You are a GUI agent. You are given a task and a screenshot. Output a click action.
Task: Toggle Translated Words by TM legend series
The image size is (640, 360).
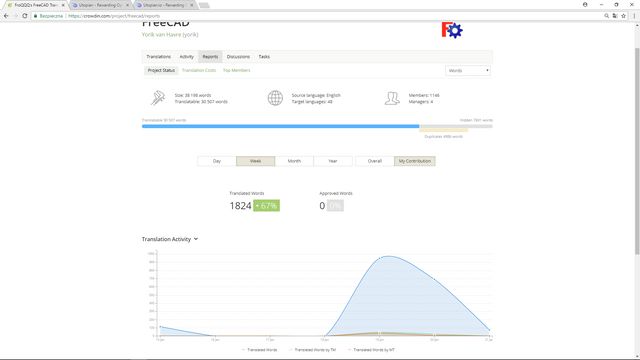(313, 350)
